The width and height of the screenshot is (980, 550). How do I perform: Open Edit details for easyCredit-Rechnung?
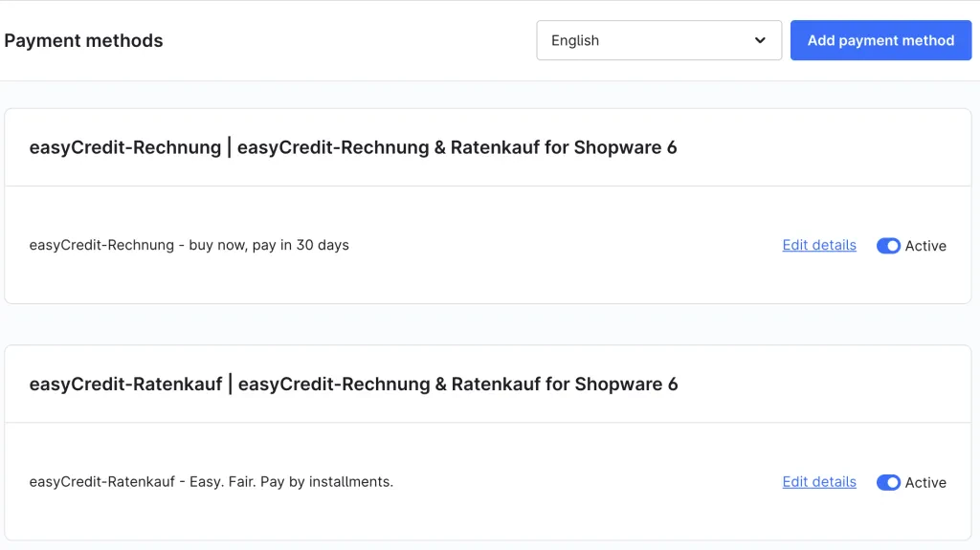pos(819,245)
